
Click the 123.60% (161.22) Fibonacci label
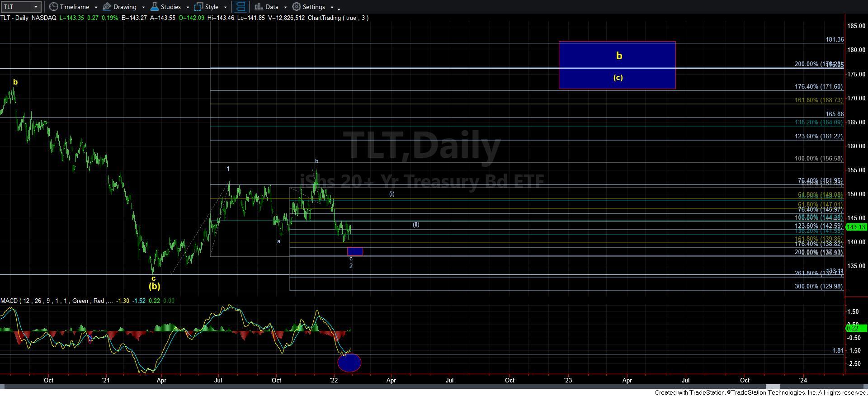[819, 136]
